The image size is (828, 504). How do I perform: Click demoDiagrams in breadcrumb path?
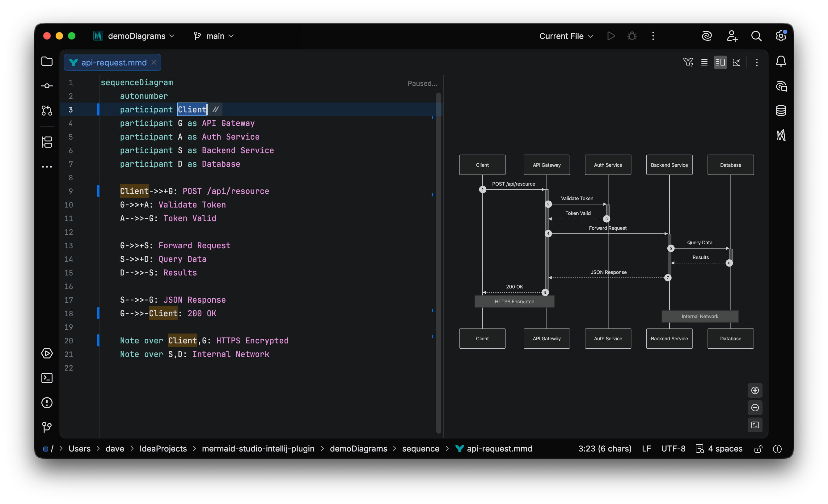click(358, 449)
